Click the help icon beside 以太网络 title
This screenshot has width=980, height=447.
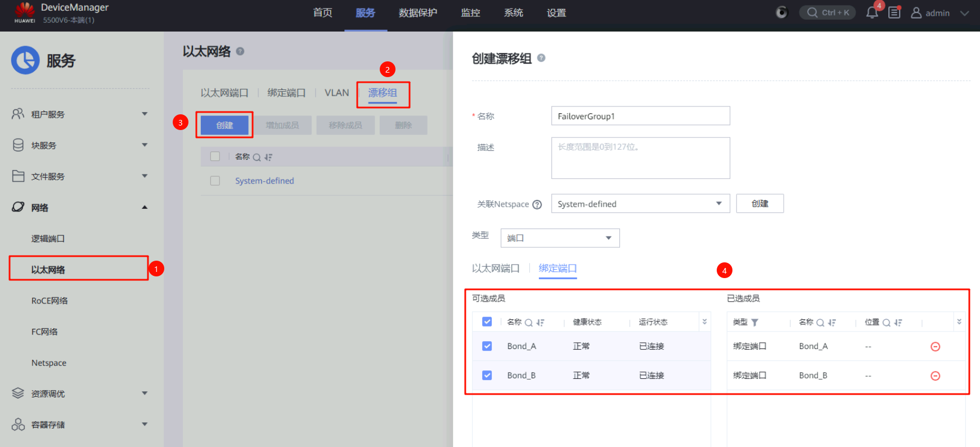[x=240, y=51]
